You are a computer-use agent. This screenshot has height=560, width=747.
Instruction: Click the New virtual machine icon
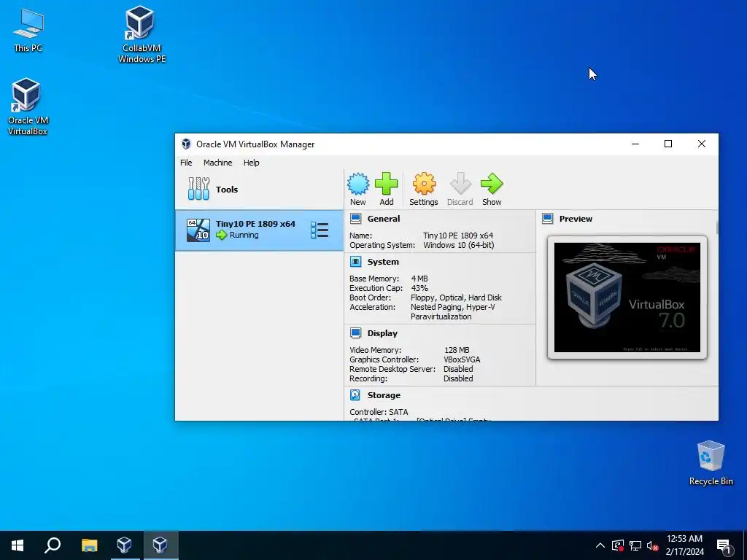point(357,184)
